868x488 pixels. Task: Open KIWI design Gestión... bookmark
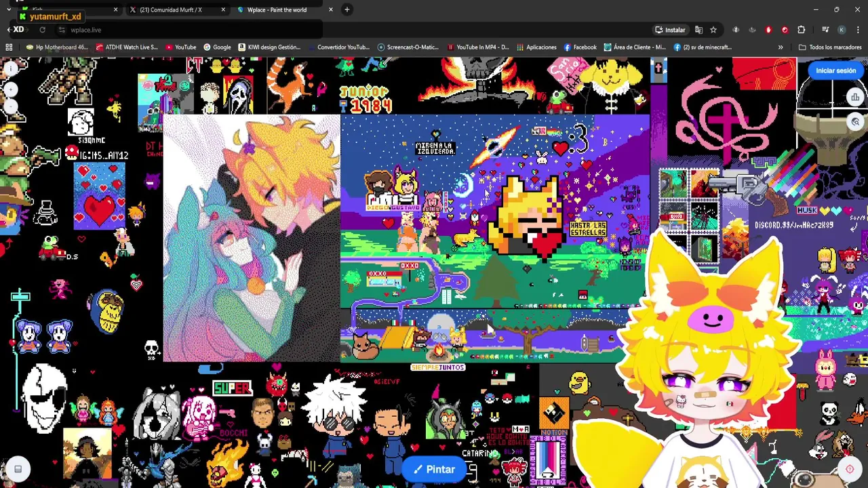(x=269, y=47)
